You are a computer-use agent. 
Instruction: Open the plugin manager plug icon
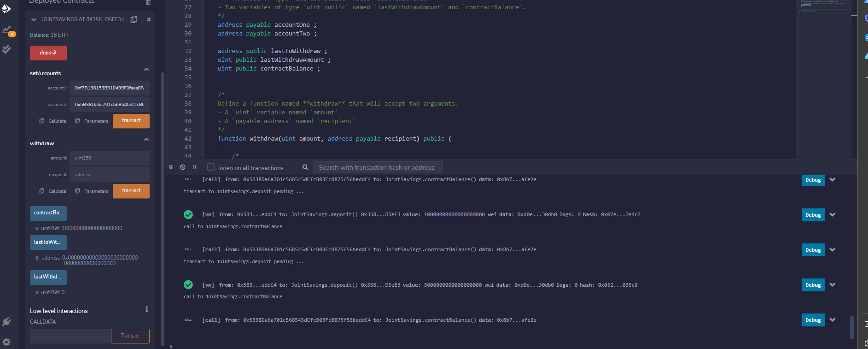6,322
